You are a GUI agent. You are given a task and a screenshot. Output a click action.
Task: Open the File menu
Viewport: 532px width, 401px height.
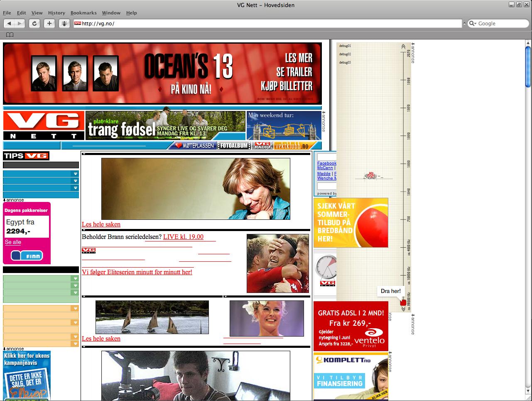tap(7, 13)
